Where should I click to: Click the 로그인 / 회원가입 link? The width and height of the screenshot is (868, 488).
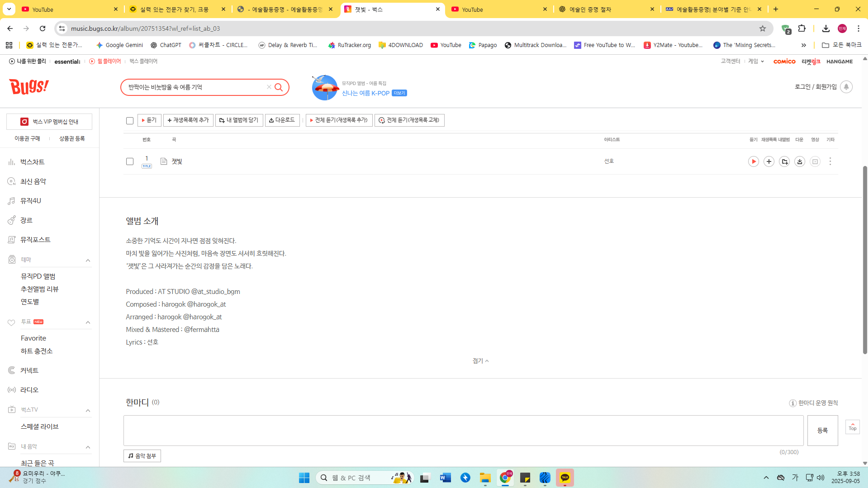(816, 87)
